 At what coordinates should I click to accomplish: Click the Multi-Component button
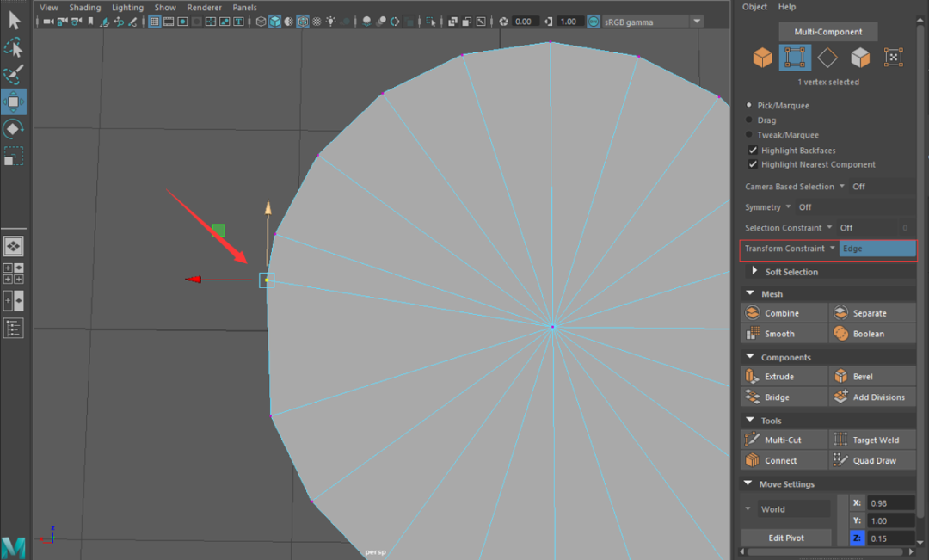coord(828,32)
